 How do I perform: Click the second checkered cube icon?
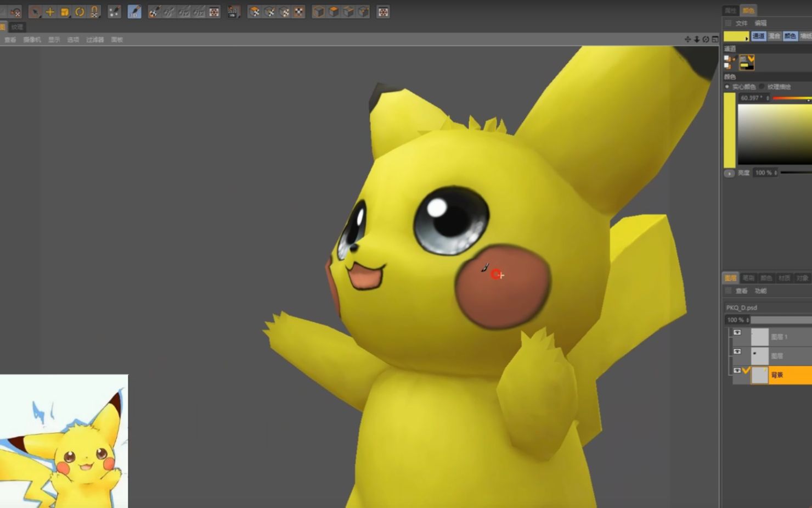click(269, 12)
